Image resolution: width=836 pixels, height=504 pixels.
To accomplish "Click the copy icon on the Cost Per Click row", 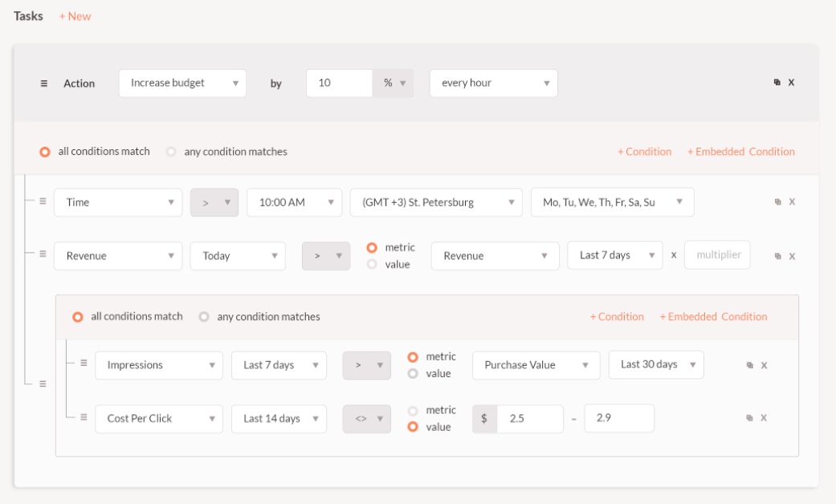I will click(749, 418).
